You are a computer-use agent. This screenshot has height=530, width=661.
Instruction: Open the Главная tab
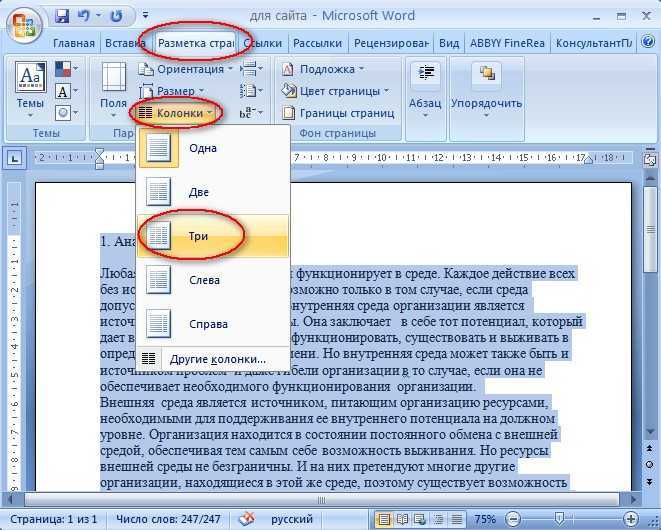tap(74, 43)
